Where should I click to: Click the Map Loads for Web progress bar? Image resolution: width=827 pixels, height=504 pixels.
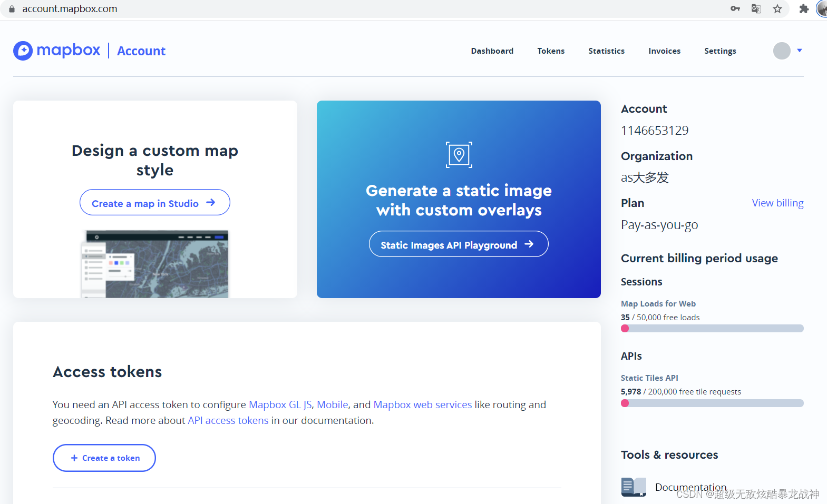712,328
